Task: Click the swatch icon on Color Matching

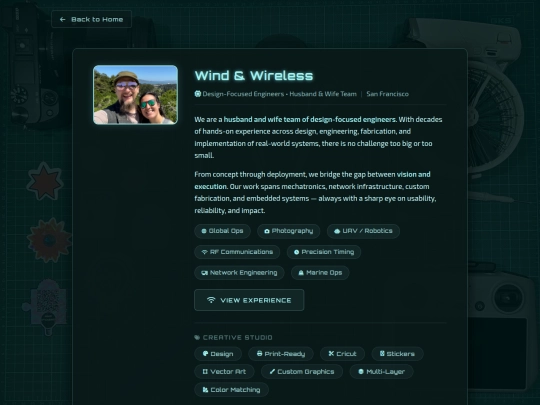Action: [205, 390]
